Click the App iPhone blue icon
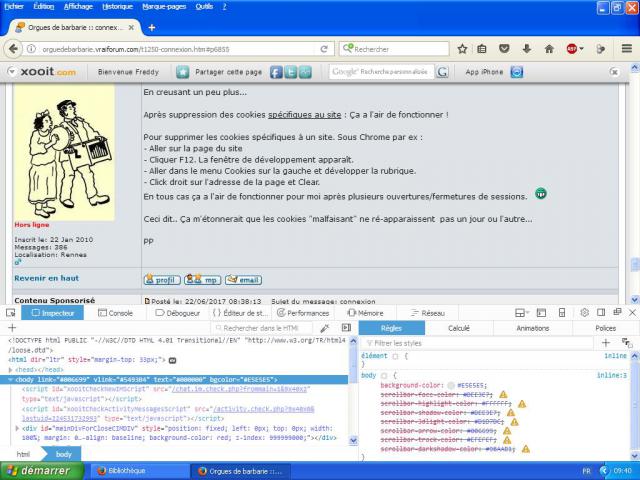 pyautogui.click(x=517, y=72)
